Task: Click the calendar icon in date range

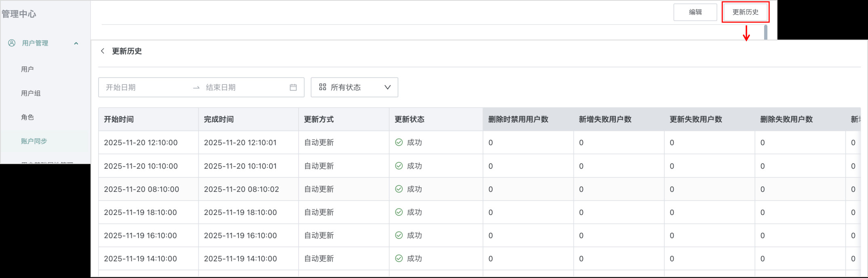Action: click(x=293, y=87)
